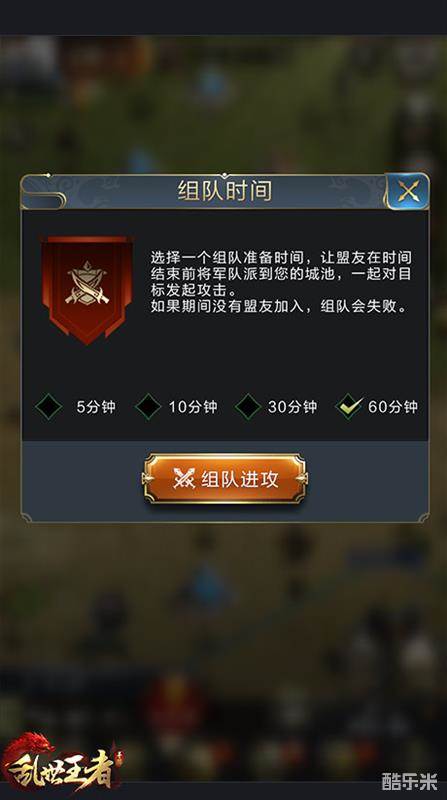447x800 pixels.
Task: Click the red crossed-swords banner emblem
Action: (x=87, y=289)
